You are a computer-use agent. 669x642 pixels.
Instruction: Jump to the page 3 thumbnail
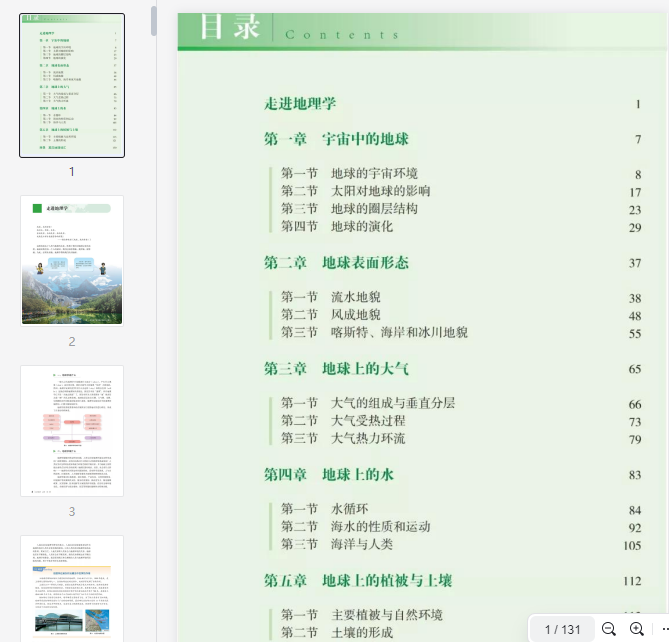(72, 431)
